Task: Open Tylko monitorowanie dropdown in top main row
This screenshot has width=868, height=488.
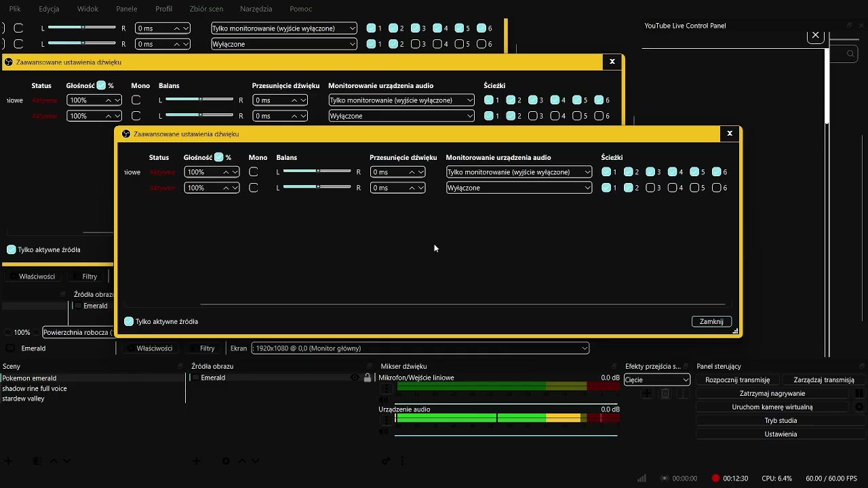Action: tap(284, 28)
